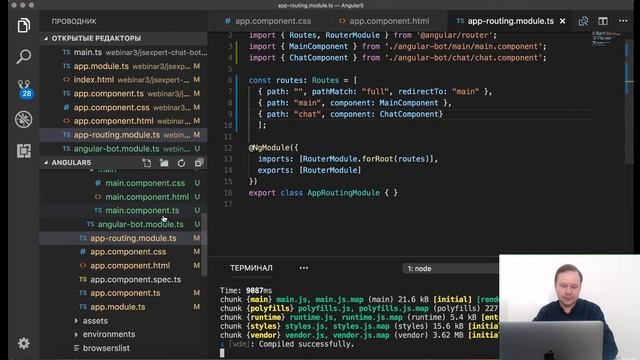The image size is (640, 360).
Task: Collapse the ANGULAR5 section
Action: pyautogui.click(x=71, y=163)
